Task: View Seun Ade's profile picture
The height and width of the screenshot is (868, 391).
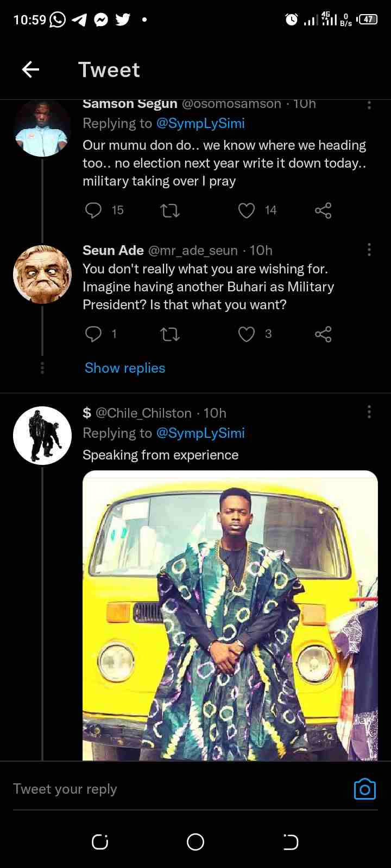Action: click(42, 274)
